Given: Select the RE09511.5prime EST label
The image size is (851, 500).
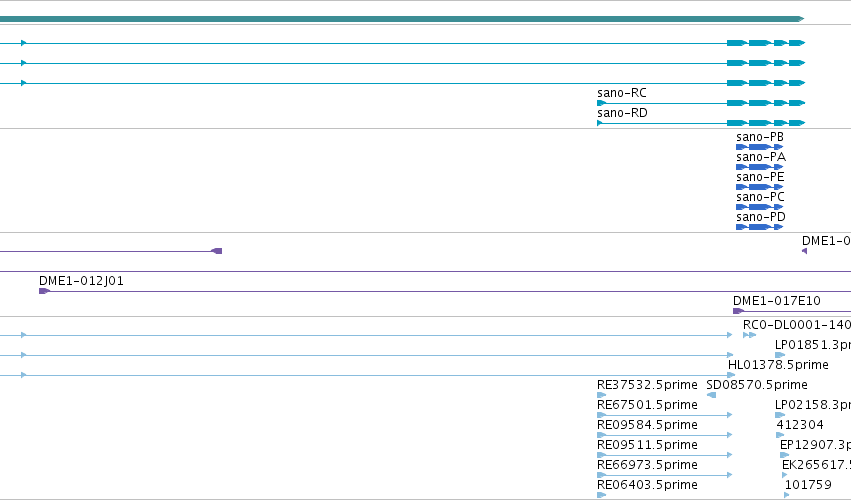Looking at the screenshot, I should (x=647, y=445).
